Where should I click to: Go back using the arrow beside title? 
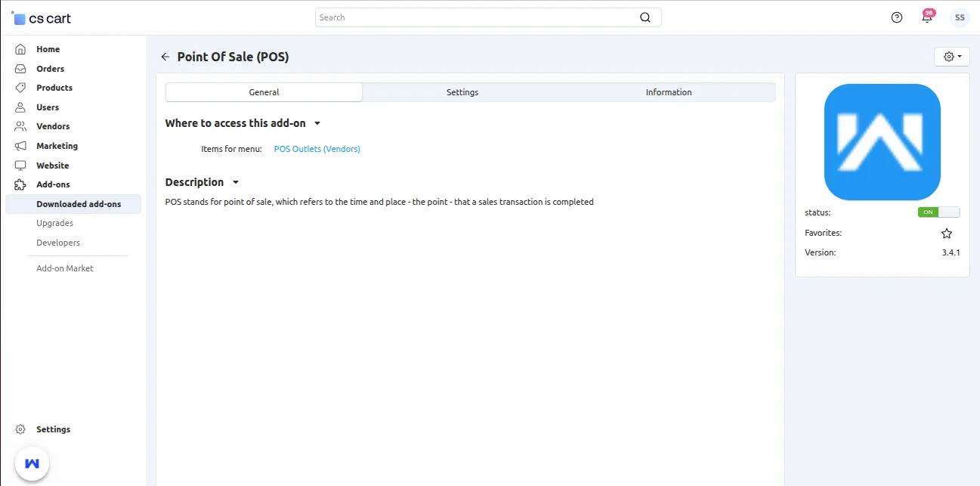click(x=165, y=57)
